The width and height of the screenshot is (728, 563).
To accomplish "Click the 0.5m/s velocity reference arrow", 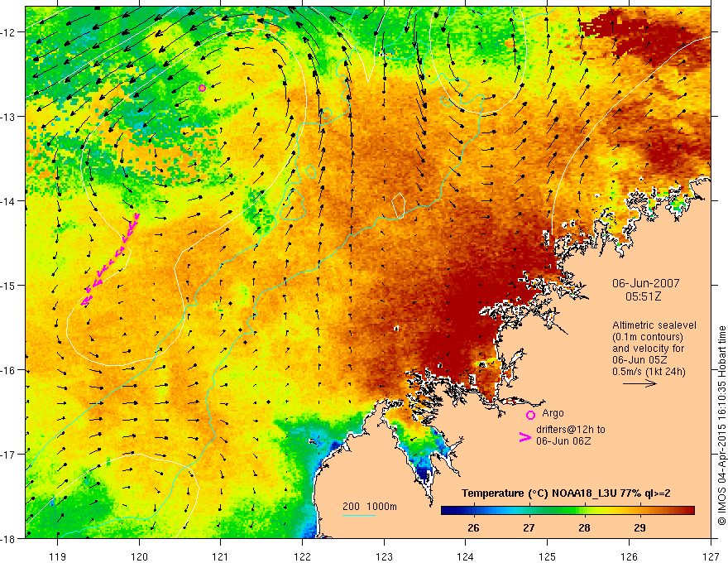I will [x=639, y=383].
